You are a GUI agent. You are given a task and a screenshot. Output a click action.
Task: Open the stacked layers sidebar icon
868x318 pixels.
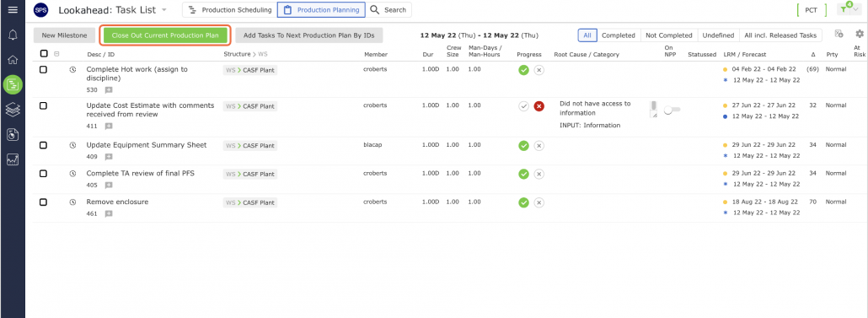point(12,109)
